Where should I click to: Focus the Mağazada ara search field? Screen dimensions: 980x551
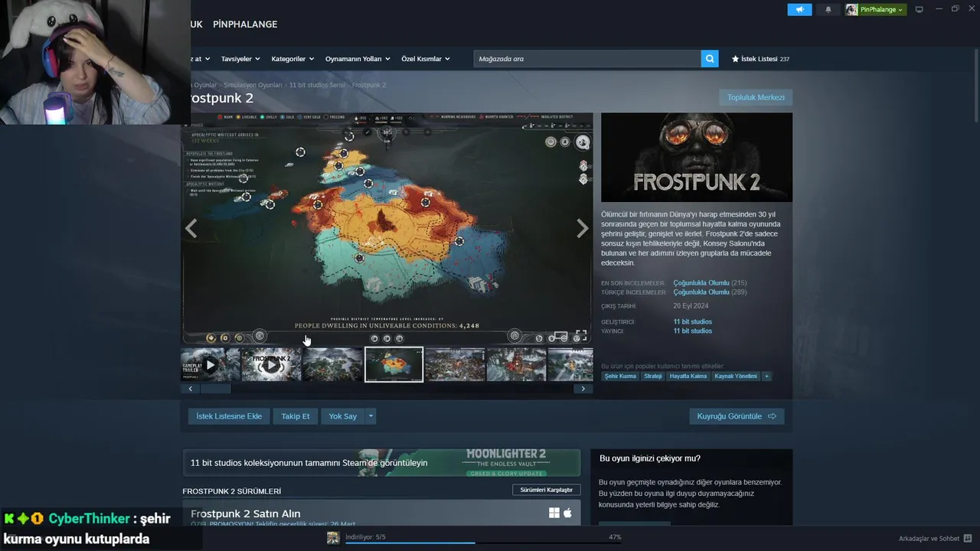point(587,58)
